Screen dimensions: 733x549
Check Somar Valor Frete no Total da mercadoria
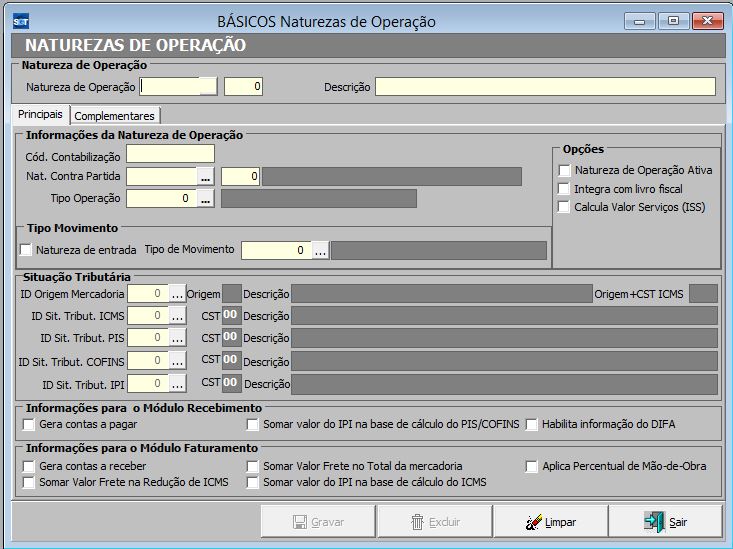(x=253, y=466)
